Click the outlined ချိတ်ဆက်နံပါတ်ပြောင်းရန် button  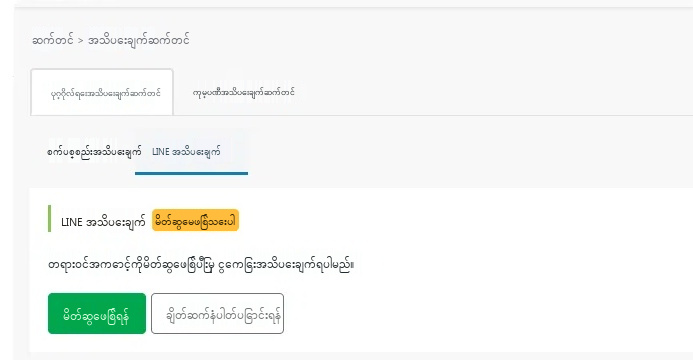pos(217,313)
